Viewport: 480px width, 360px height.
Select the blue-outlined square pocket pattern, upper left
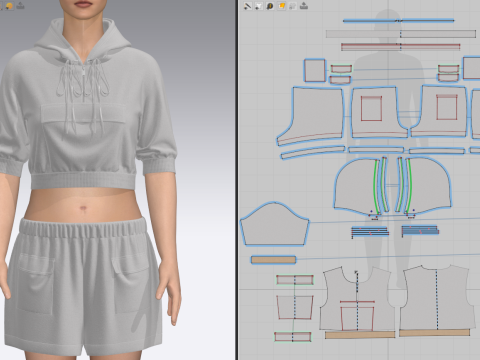315,70
